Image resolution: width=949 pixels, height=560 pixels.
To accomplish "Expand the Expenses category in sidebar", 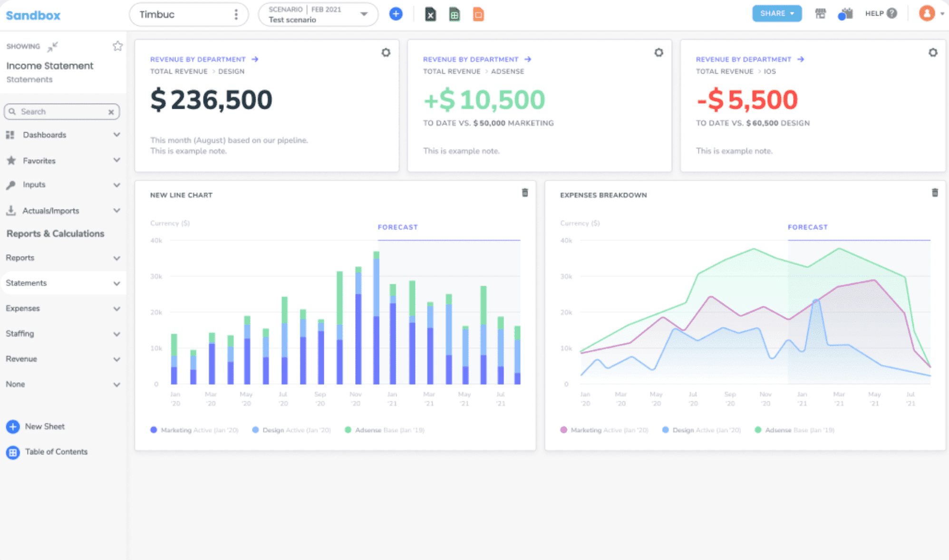I will click(x=63, y=308).
